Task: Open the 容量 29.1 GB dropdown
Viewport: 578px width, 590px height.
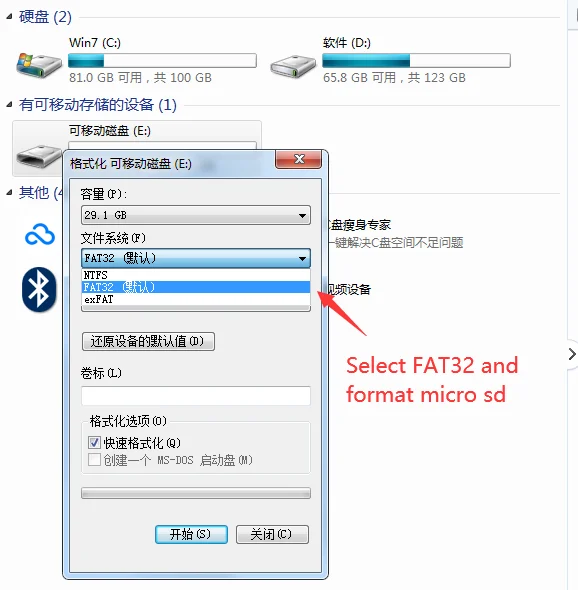Action: (196, 215)
